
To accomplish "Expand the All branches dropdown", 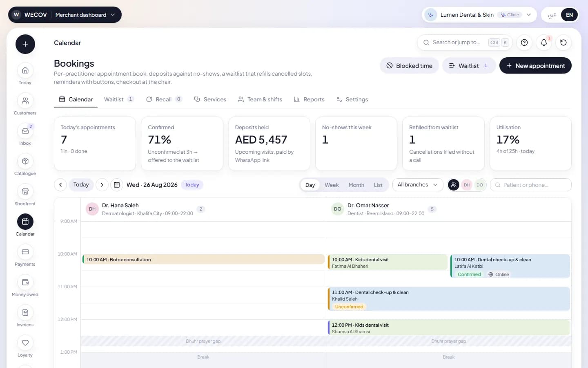I will [x=418, y=185].
